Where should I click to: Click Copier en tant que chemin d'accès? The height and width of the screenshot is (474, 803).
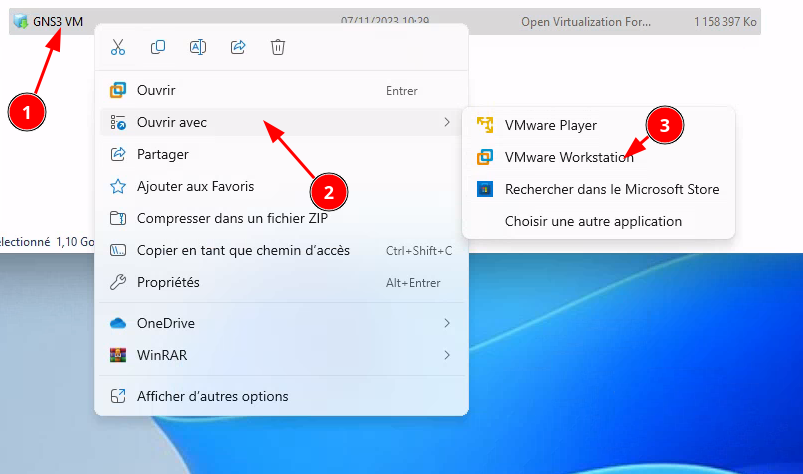(x=243, y=250)
